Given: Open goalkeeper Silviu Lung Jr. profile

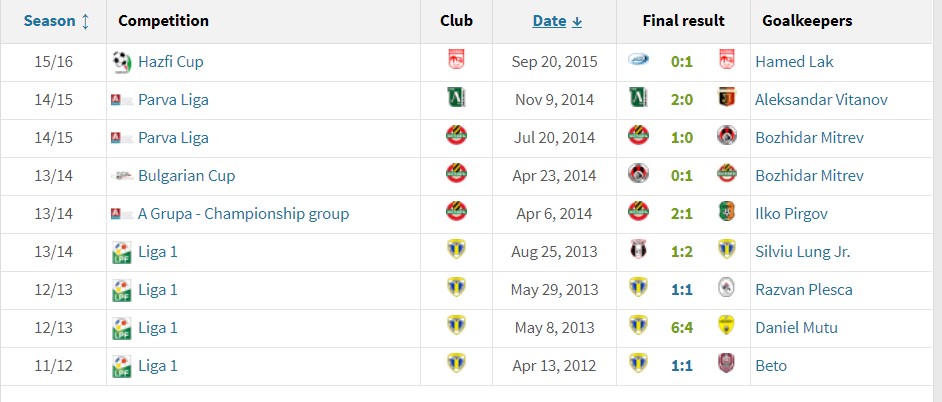Looking at the screenshot, I should [803, 252].
